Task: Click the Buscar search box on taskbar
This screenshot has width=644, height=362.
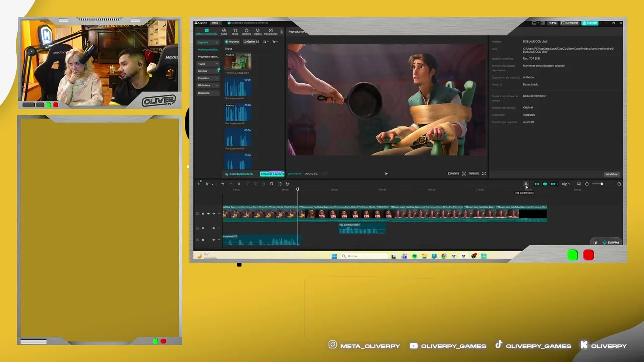Action: 365,256
